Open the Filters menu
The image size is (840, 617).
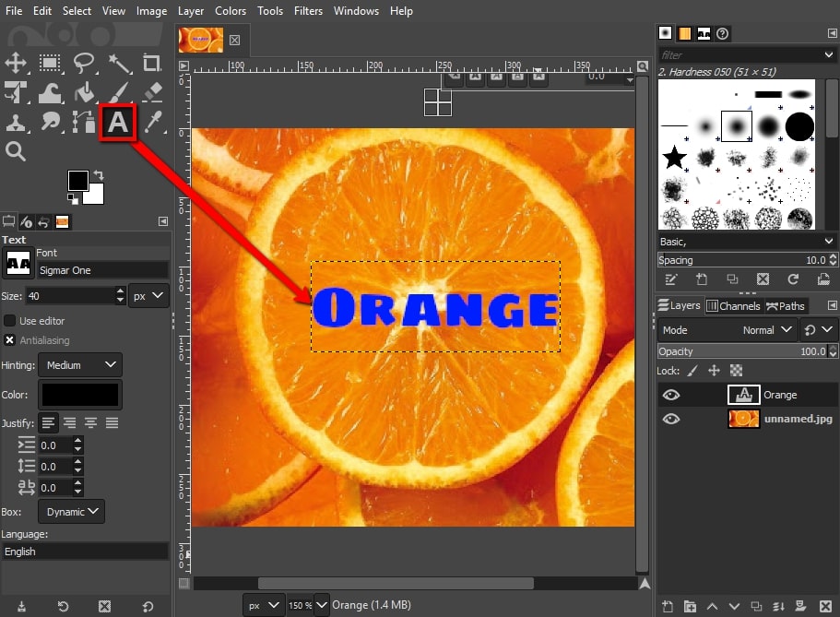tap(308, 10)
